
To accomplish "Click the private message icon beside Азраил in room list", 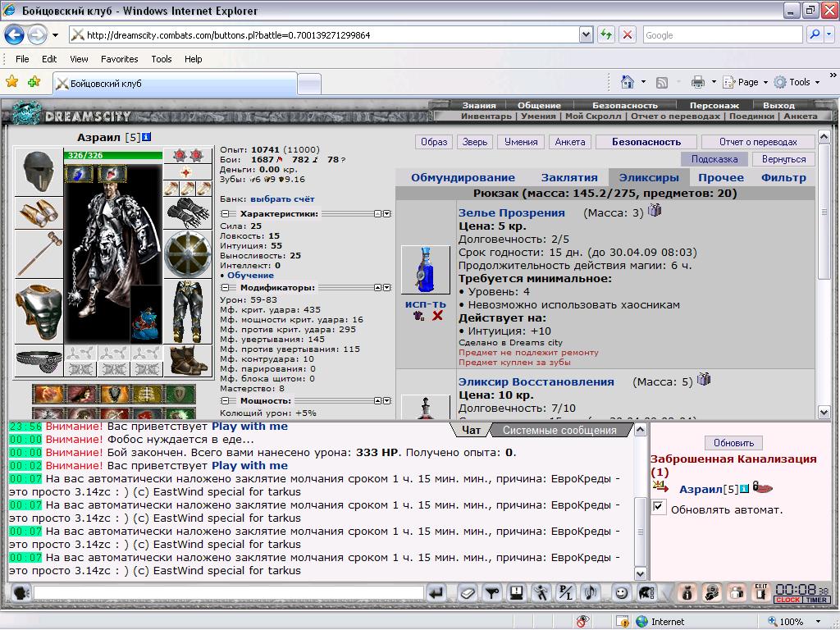I will pyautogui.click(x=660, y=486).
